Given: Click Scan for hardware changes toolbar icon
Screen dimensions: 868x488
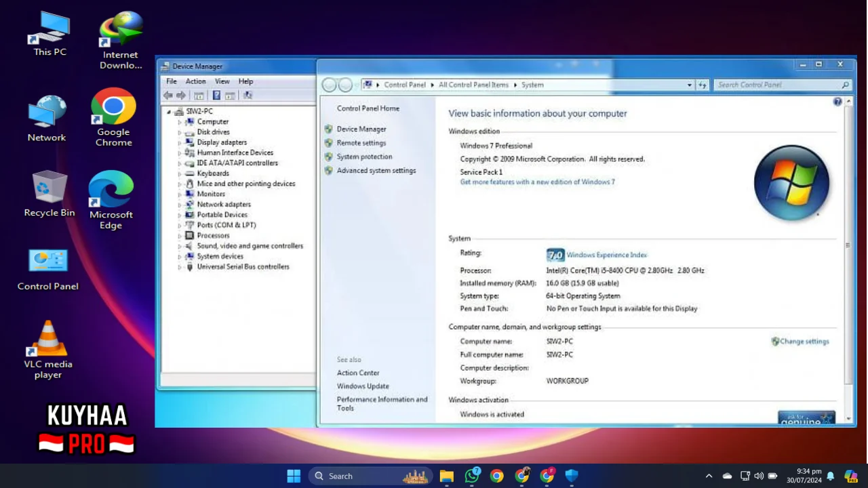Looking at the screenshot, I should pos(248,96).
